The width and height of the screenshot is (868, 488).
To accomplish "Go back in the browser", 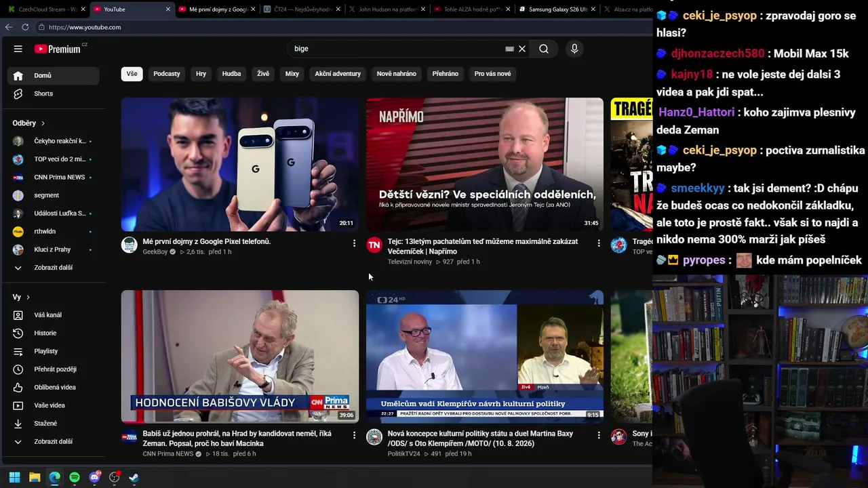I will (x=9, y=27).
